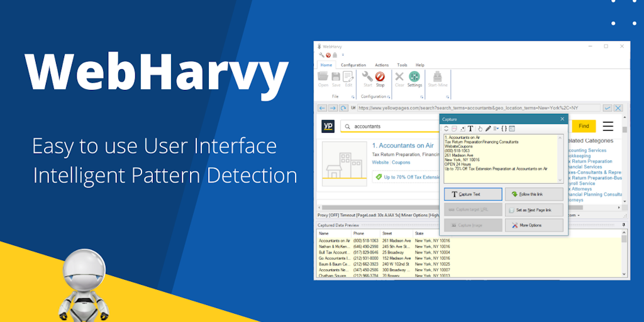The width and height of the screenshot is (644, 322).
Task: Click the accountants search field
Action: pos(390,126)
